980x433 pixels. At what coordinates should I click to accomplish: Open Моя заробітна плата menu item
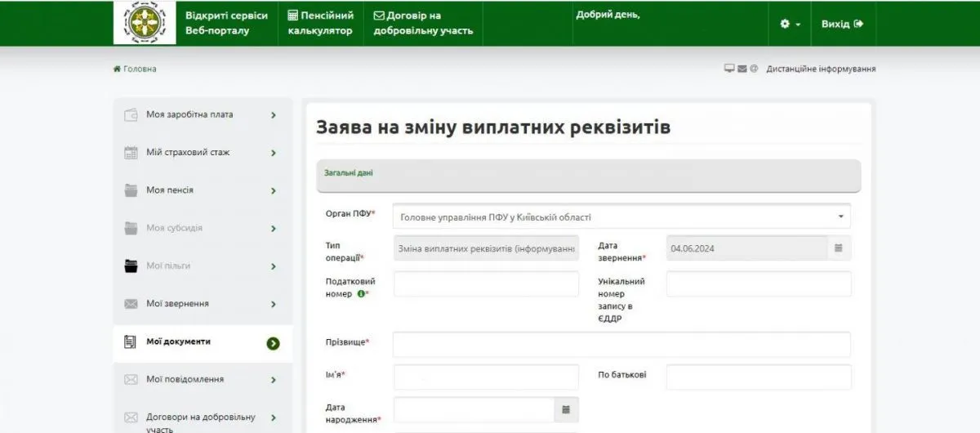tap(203, 115)
